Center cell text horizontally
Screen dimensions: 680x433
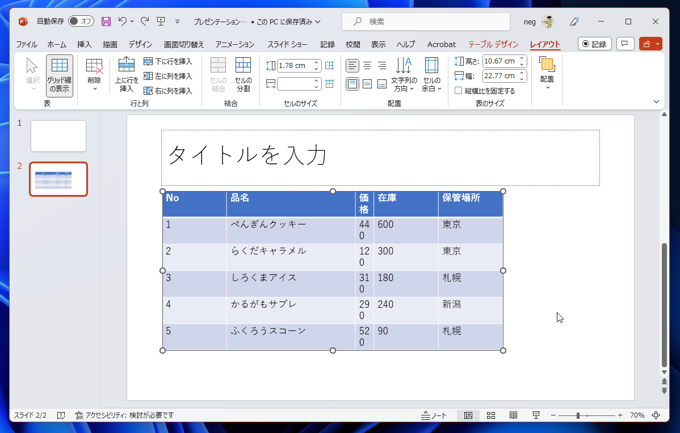tap(367, 66)
